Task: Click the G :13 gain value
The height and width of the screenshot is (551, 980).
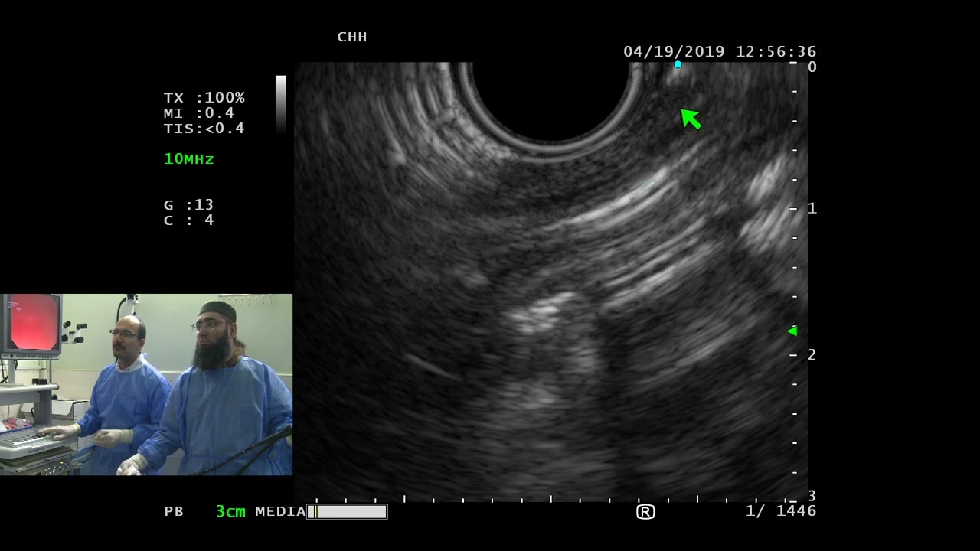Action: [x=189, y=205]
